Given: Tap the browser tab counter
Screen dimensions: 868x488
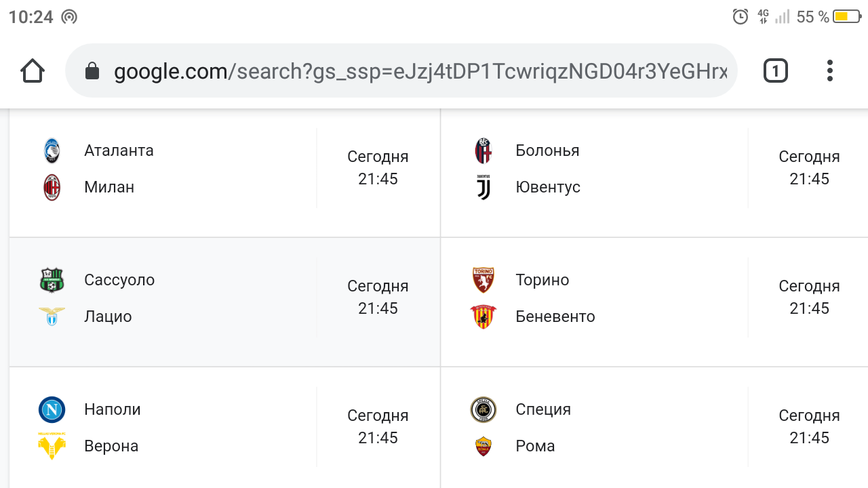Looking at the screenshot, I should tap(775, 70).
